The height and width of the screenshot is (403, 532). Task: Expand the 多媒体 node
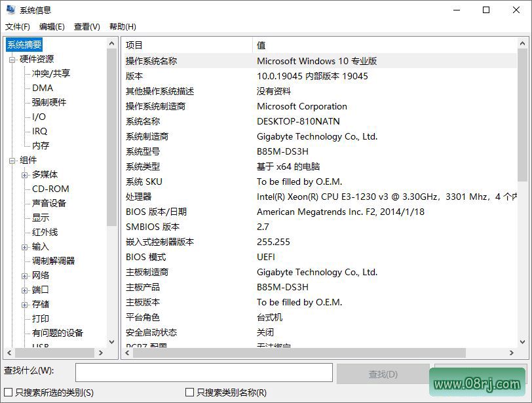coord(24,175)
